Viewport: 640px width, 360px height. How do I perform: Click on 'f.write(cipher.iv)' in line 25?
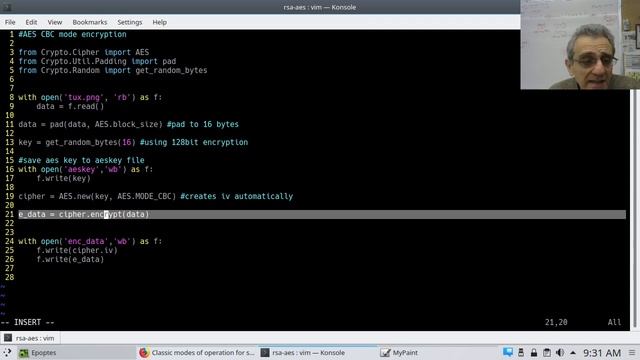[77, 250]
